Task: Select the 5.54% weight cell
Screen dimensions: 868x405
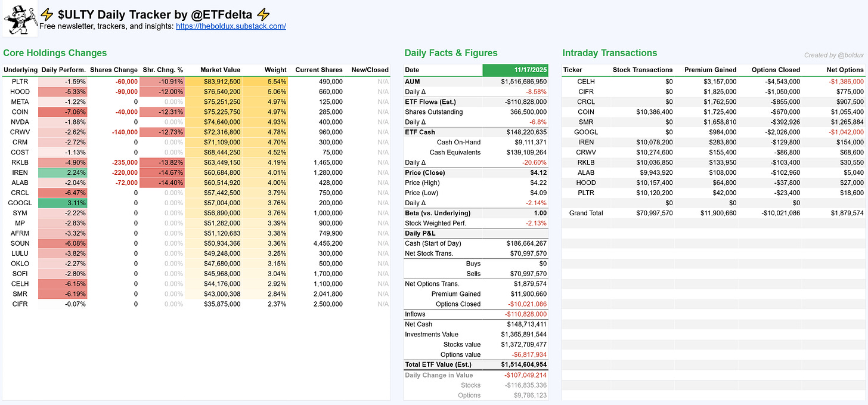Action: click(266, 81)
